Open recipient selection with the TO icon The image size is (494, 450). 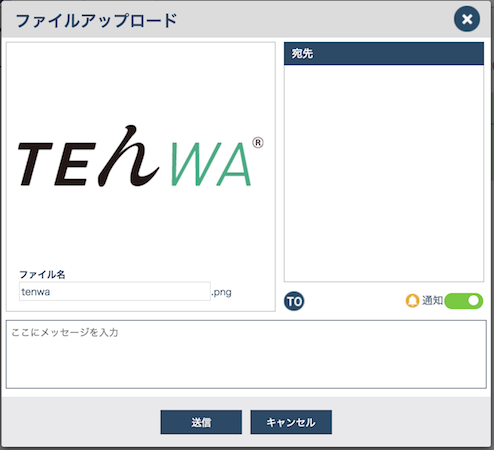click(294, 301)
